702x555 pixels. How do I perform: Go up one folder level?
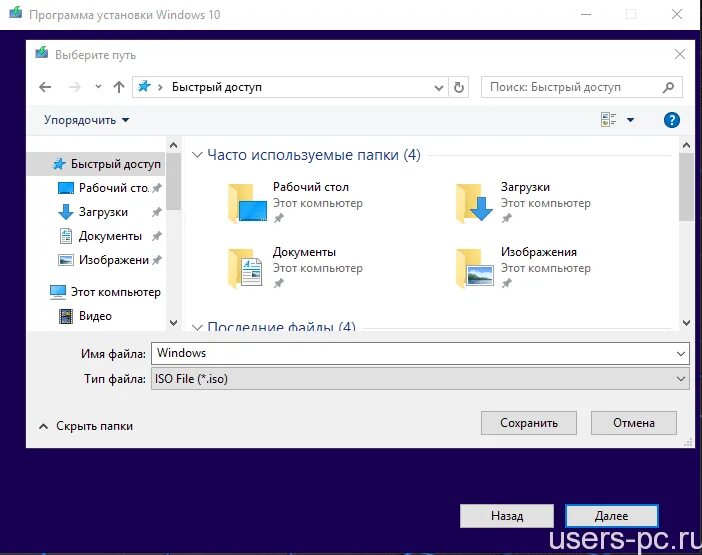click(119, 87)
